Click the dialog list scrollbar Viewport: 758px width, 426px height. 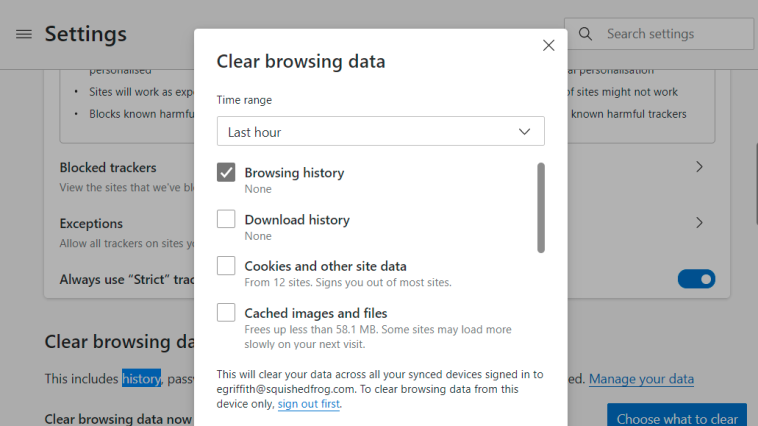(x=541, y=207)
